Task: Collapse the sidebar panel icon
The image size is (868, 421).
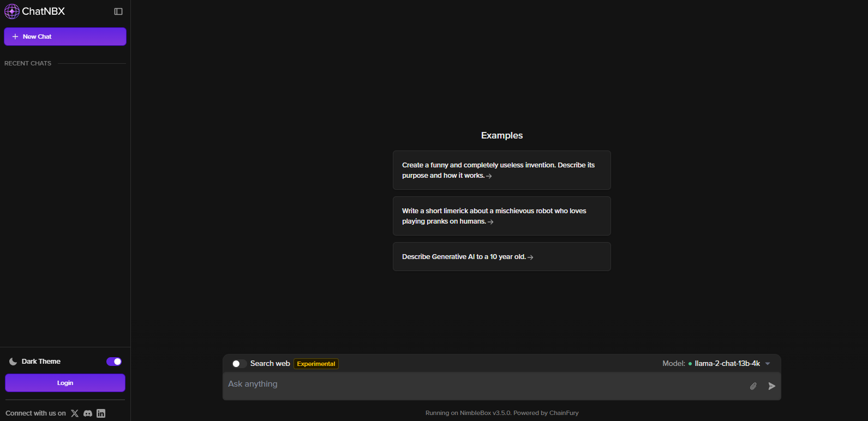Action: point(118,11)
